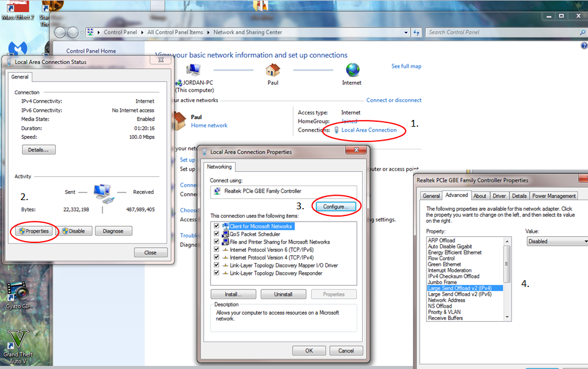The height and width of the screenshot is (369, 588).
Task: Click Properties button in Connection Status dialog
Action: 34,231
